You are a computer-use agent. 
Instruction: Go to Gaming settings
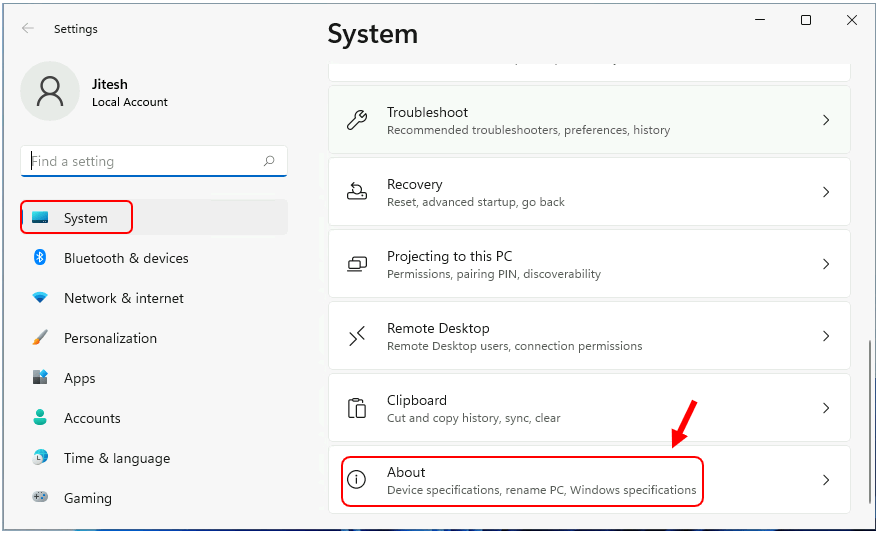(x=154, y=498)
